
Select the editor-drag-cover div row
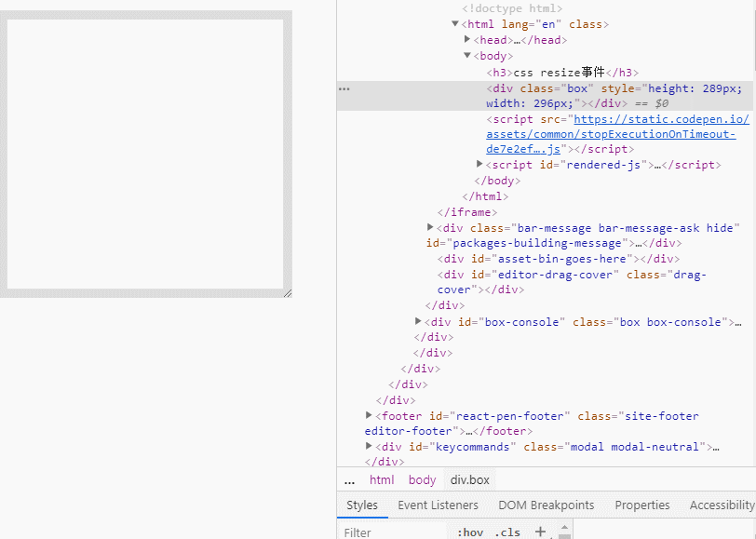point(572,282)
